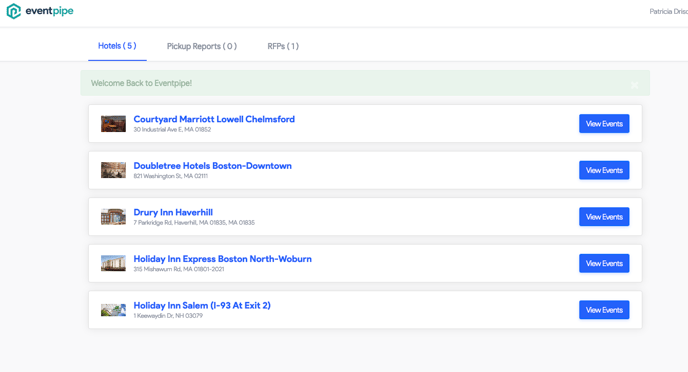Click the Holiday Inn Salem thumbnail
This screenshot has height=372, width=688.
point(113,310)
